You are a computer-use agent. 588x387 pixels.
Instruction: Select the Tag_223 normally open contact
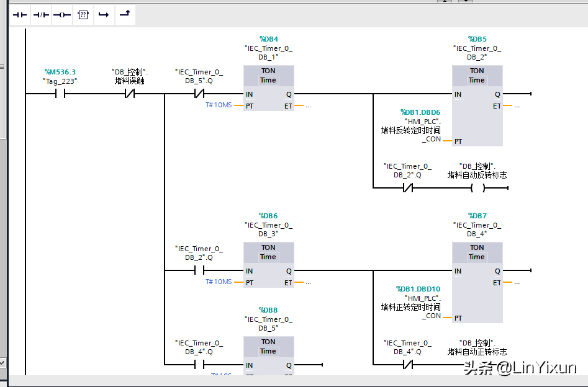pyautogui.click(x=60, y=94)
